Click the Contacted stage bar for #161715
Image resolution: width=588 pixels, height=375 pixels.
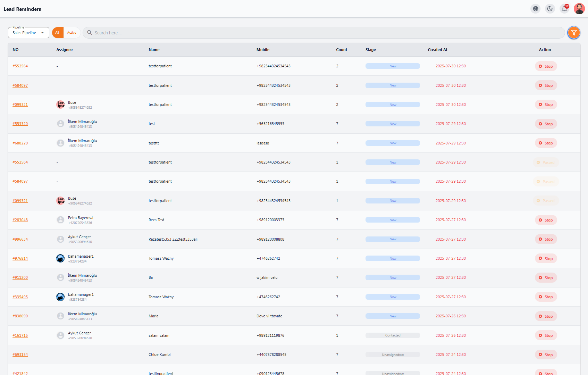pyautogui.click(x=393, y=335)
